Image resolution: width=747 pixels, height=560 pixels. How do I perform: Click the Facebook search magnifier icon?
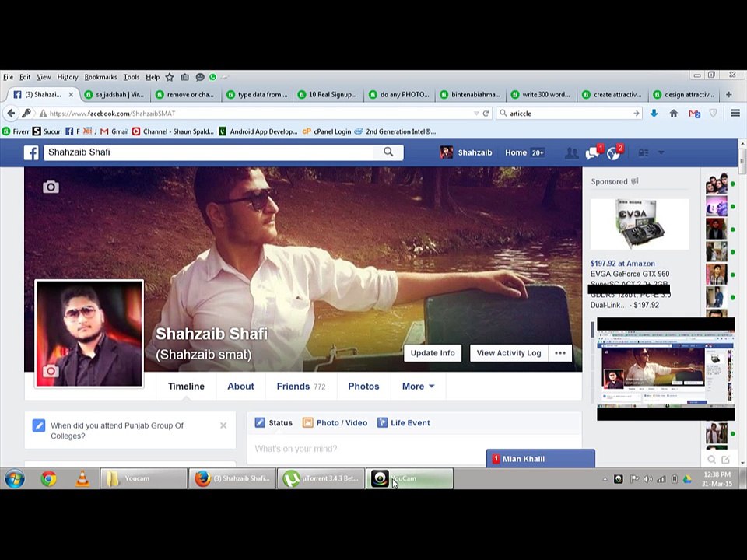click(388, 152)
